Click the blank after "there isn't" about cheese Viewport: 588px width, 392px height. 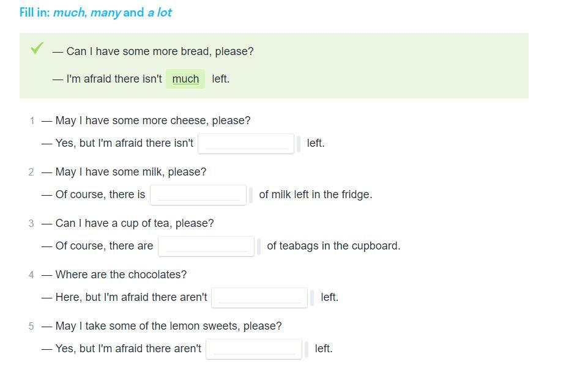coord(245,144)
